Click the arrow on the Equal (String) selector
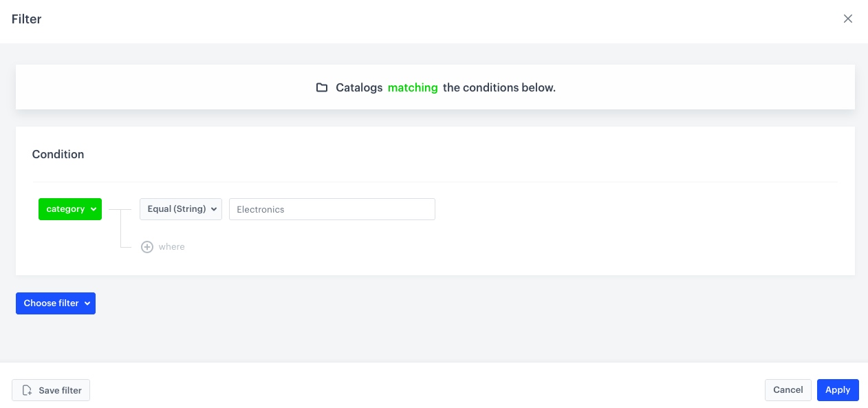The width and height of the screenshot is (868, 408). pyautogui.click(x=214, y=209)
